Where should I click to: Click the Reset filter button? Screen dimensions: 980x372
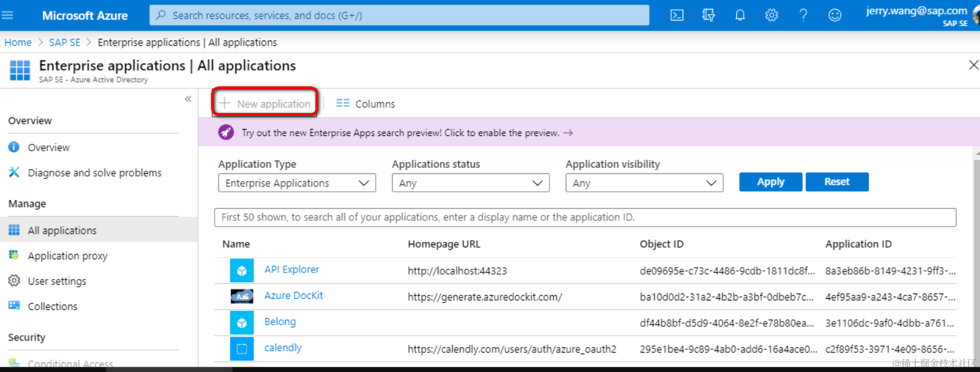click(837, 182)
